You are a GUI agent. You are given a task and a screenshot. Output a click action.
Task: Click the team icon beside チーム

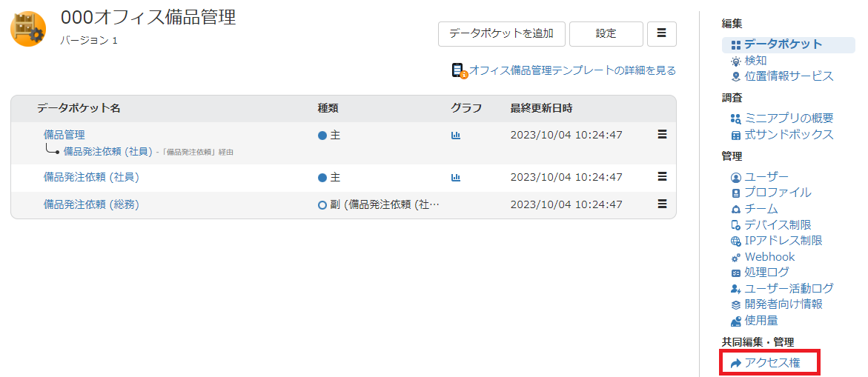pos(736,210)
